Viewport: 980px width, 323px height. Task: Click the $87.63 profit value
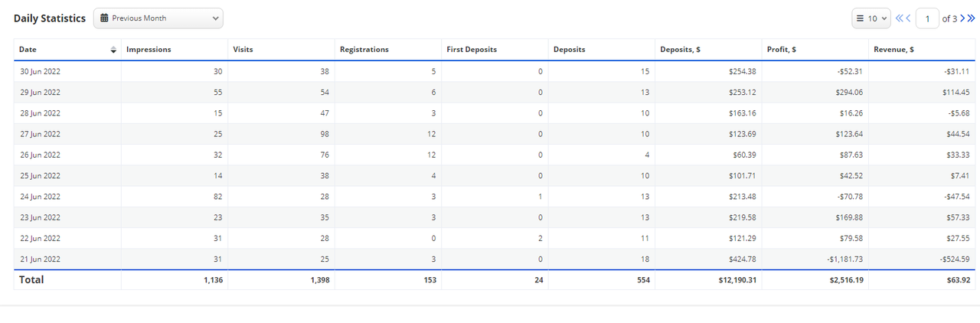coord(851,155)
